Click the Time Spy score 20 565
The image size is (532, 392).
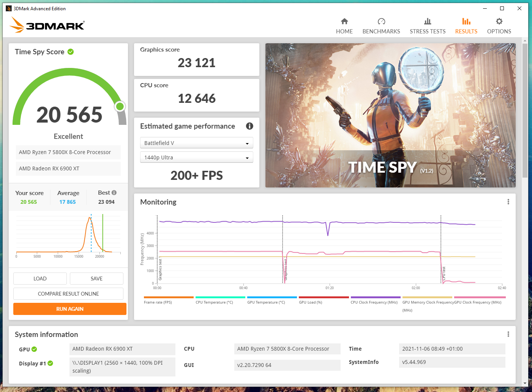click(x=69, y=115)
